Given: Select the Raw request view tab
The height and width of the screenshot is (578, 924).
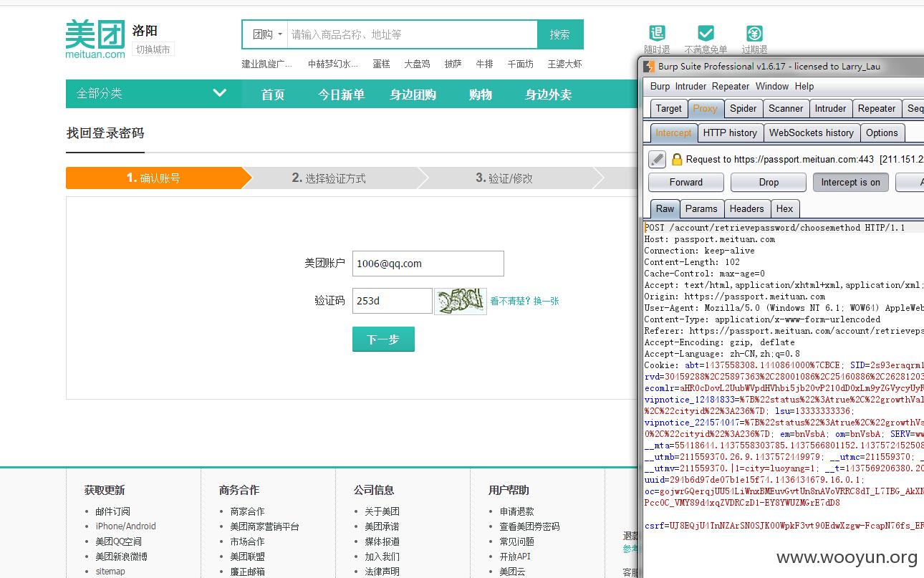Looking at the screenshot, I should coord(665,208).
